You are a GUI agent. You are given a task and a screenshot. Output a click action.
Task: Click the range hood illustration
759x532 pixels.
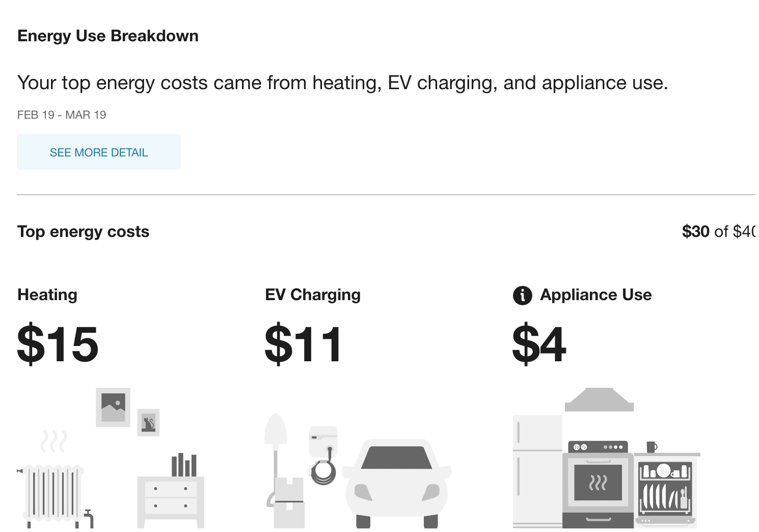point(599,400)
